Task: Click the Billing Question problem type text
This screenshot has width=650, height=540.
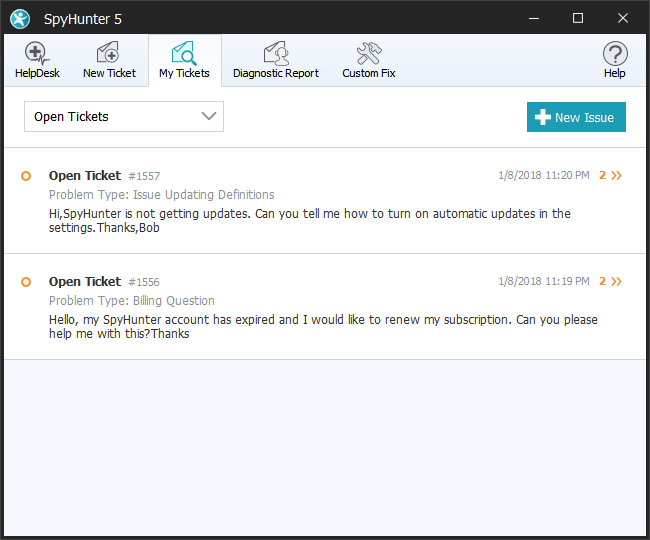Action: pyautogui.click(x=131, y=301)
